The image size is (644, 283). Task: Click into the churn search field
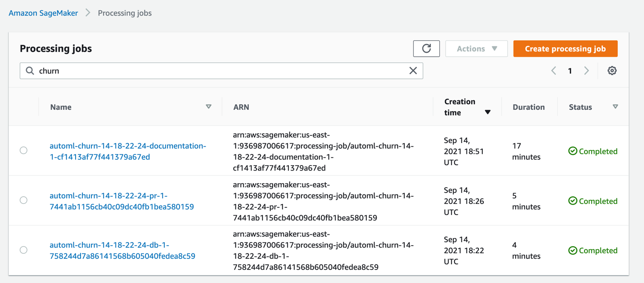(x=221, y=71)
